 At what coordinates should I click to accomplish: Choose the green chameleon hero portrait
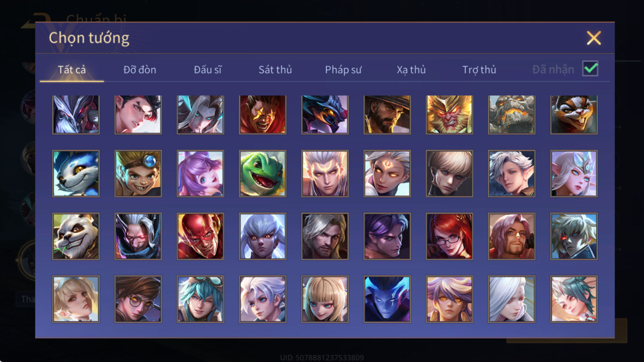click(x=262, y=173)
